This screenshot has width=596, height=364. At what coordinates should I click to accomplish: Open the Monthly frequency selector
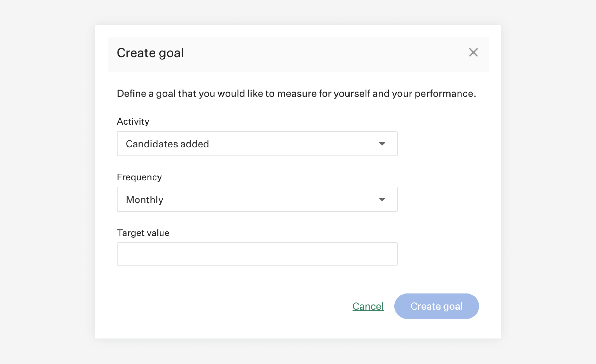click(257, 199)
